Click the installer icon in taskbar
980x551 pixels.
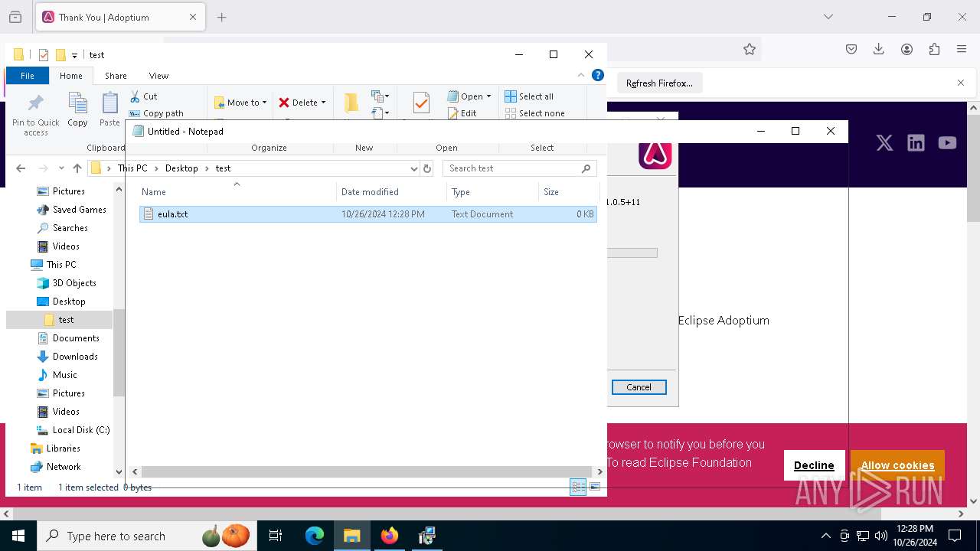coord(427,536)
